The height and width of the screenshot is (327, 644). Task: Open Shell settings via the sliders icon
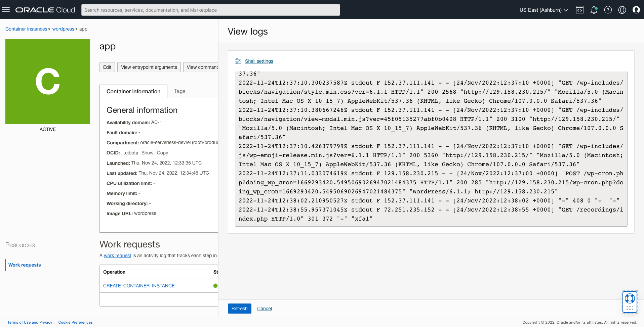point(238,61)
